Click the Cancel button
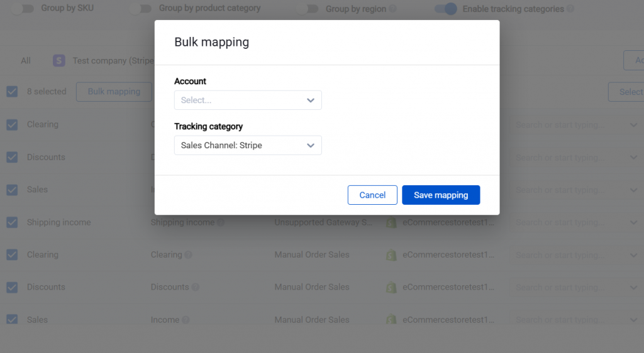This screenshot has width=644, height=353. tap(372, 195)
